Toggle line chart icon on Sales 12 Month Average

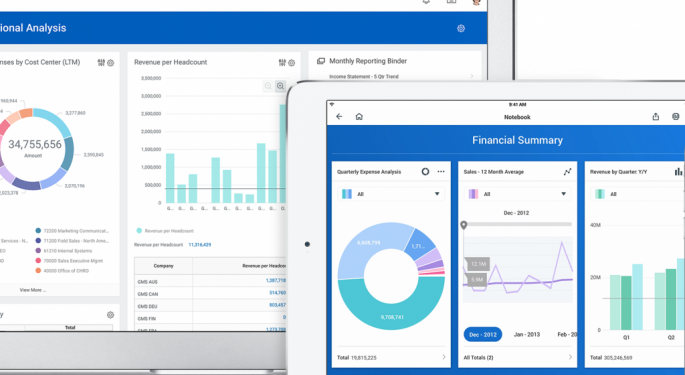(x=567, y=172)
